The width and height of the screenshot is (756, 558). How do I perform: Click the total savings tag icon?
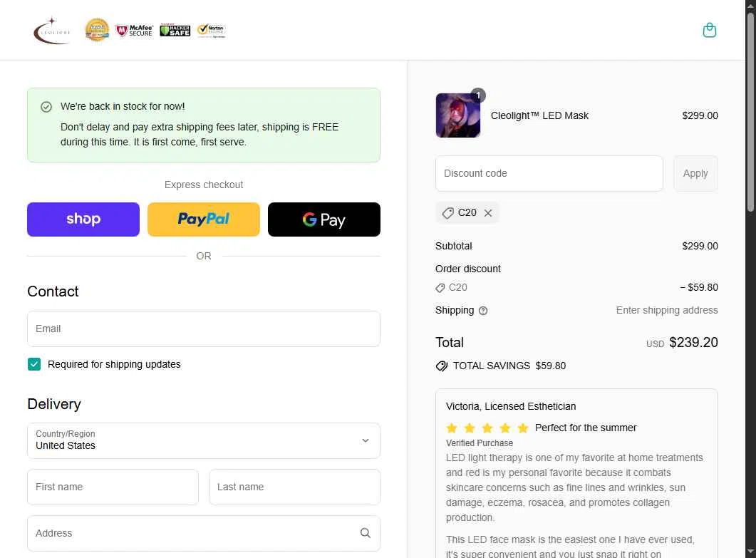pyautogui.click(x=442, y=366)
